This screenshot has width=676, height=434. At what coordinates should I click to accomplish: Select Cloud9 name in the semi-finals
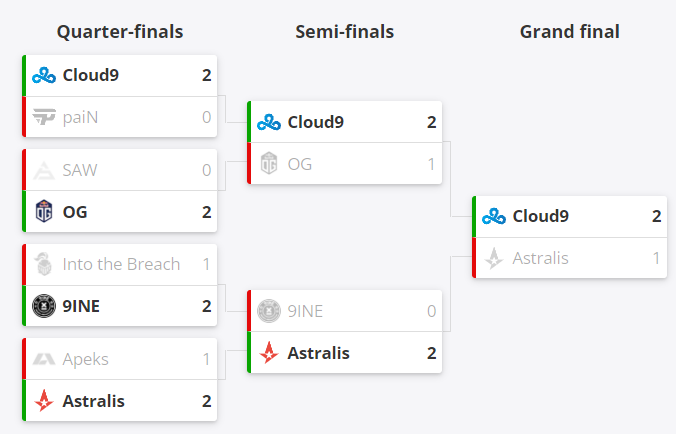(x=315, y=122)
